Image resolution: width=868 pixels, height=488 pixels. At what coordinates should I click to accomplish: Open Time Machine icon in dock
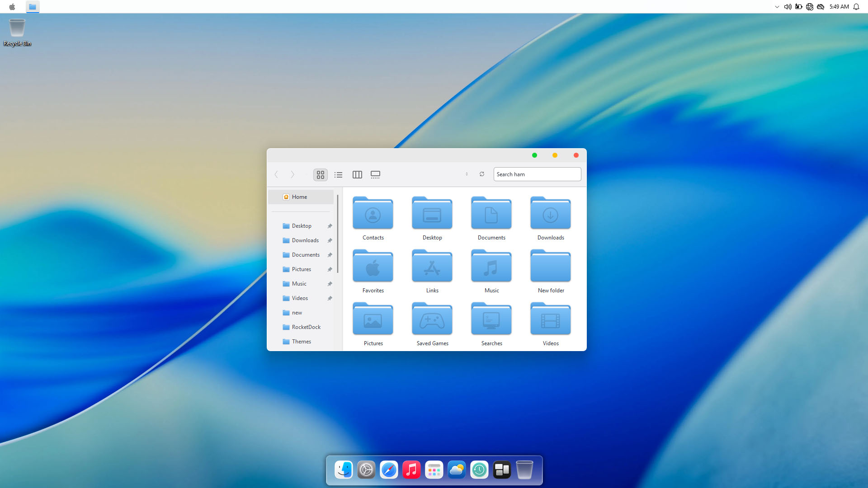[479, 470]
